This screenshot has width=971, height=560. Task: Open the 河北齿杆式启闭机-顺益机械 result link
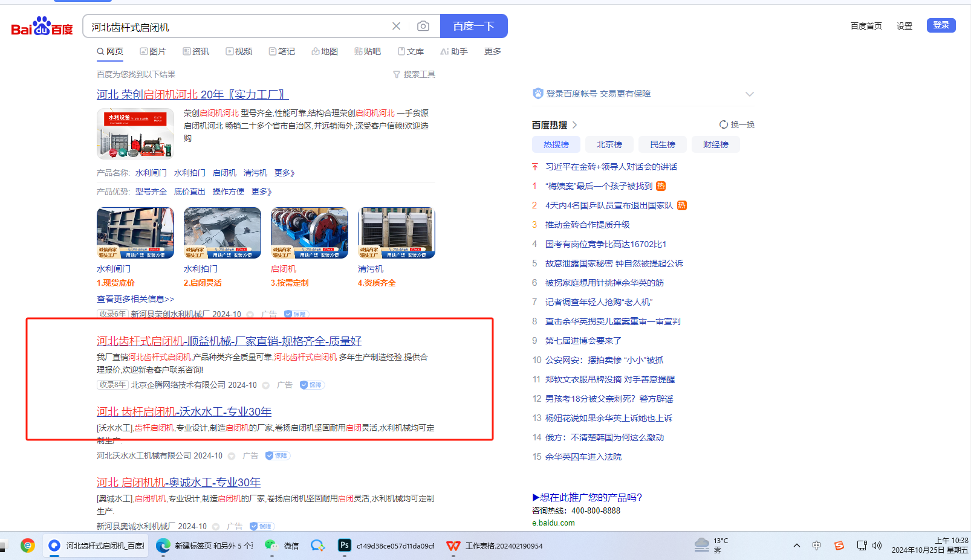(229, 341)
